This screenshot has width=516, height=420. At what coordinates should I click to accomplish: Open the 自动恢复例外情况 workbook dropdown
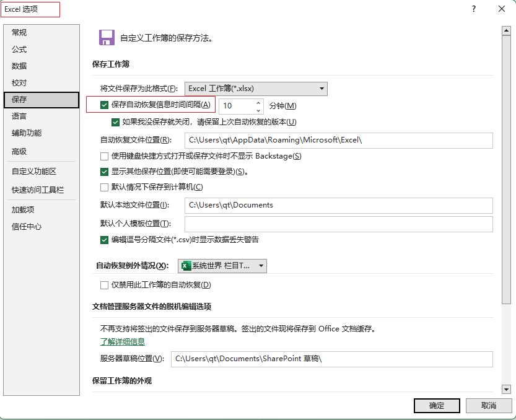pos(222,266)
